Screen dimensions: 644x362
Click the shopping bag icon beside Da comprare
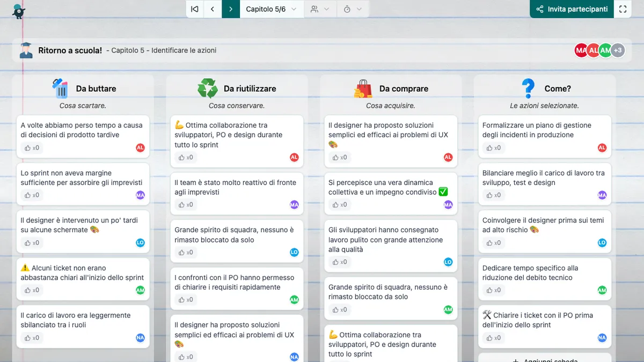click(x=364, y=87)
